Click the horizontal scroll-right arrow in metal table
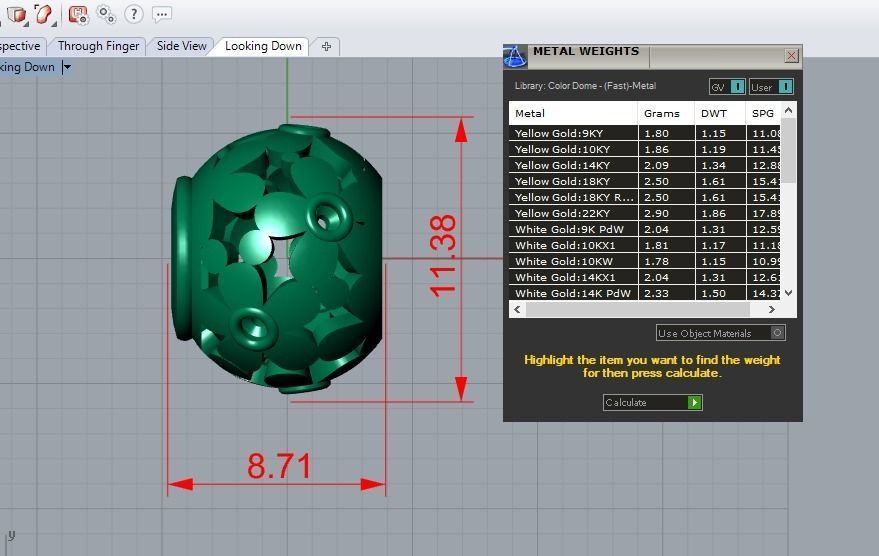 (771, 309)
